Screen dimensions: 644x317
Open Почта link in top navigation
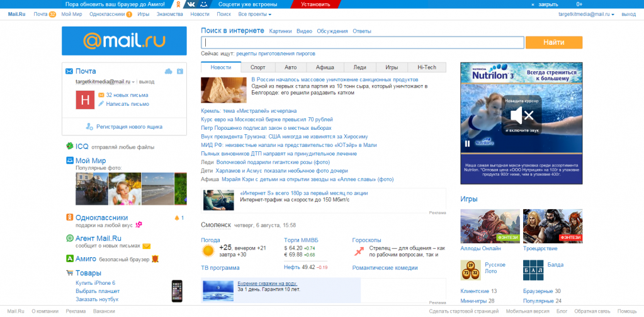[41, 14]
